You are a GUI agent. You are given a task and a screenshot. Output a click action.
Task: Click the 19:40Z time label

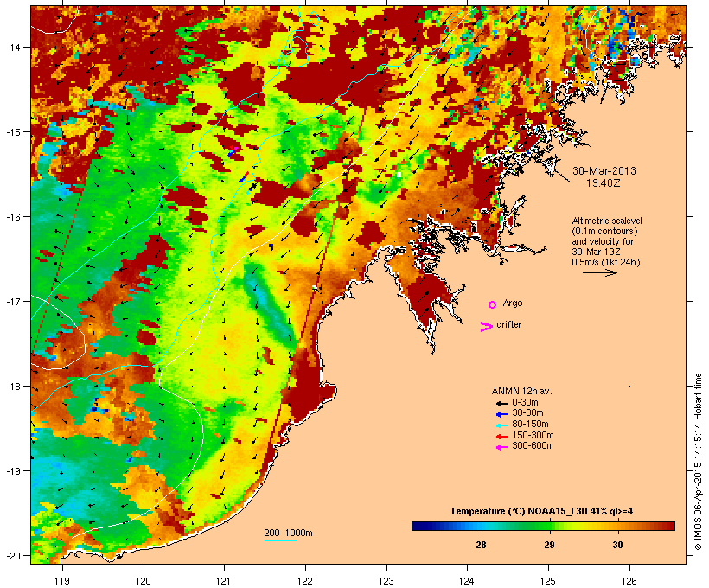(604, 183)
